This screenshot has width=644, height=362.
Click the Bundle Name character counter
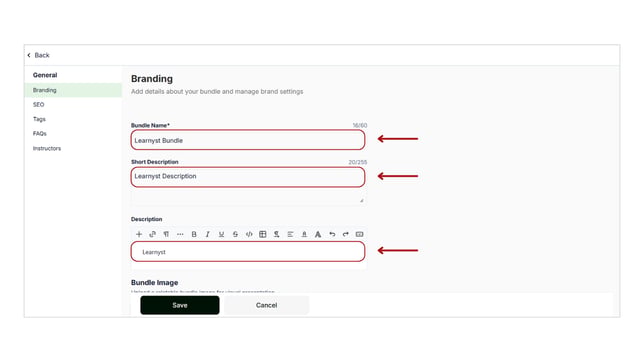pos(359,125)
